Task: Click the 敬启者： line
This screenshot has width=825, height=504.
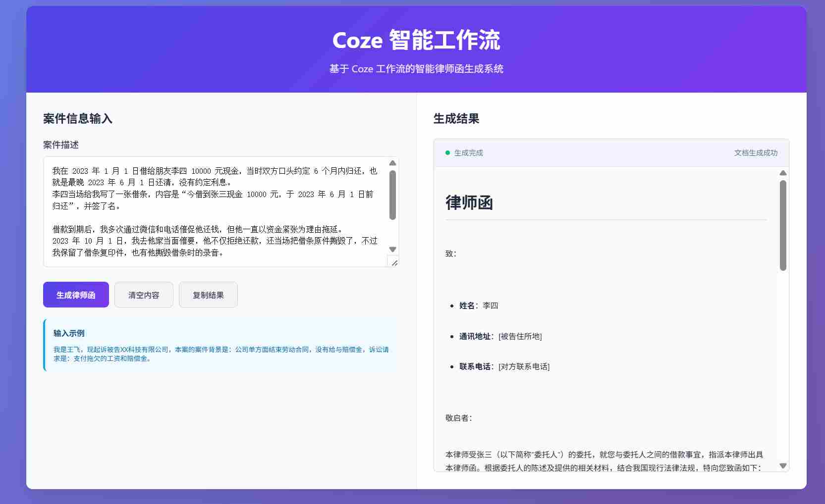Action: [x=459, y=418]
